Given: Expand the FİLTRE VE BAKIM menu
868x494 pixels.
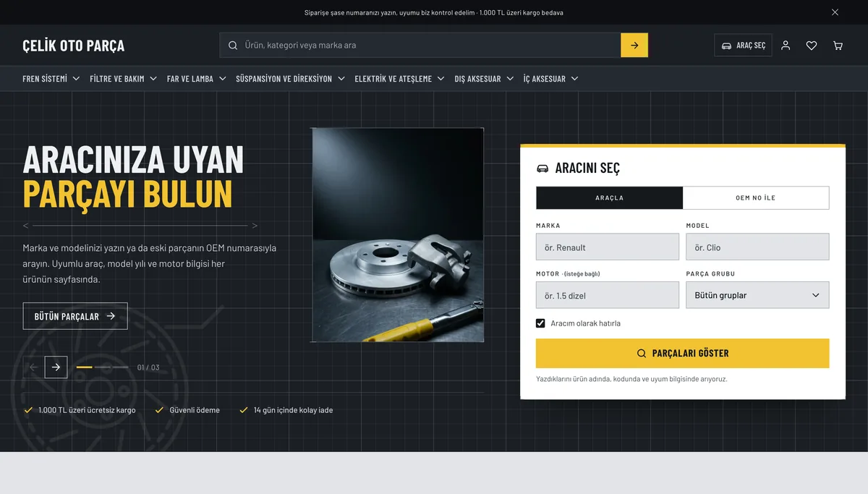Looking at the screenshot, I should pyautogui.click(x=123, y=79).
